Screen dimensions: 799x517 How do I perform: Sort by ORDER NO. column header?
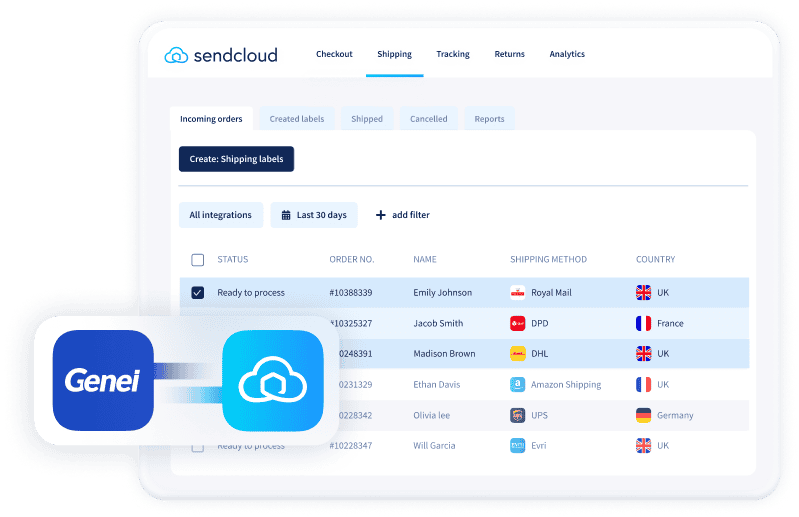352,259
